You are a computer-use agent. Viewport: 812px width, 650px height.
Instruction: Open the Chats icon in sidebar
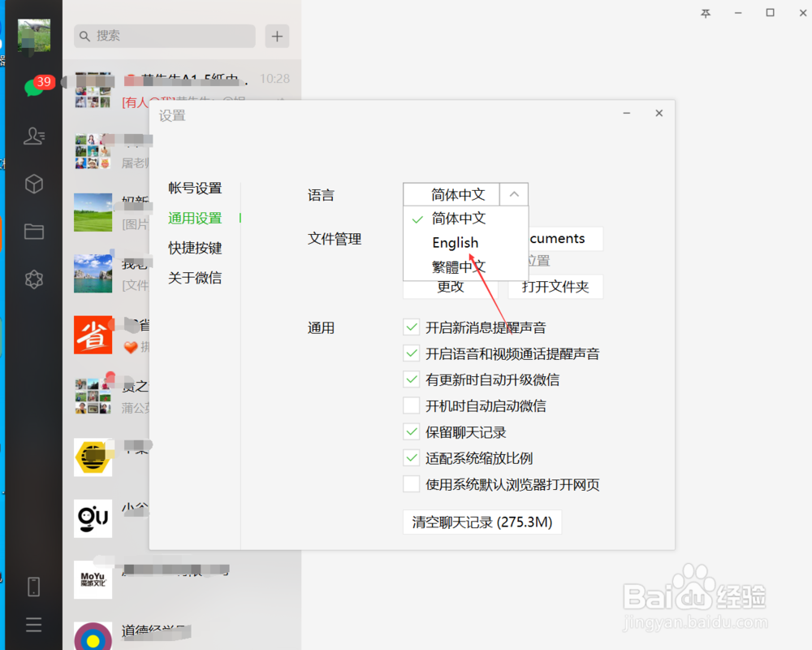34,88
